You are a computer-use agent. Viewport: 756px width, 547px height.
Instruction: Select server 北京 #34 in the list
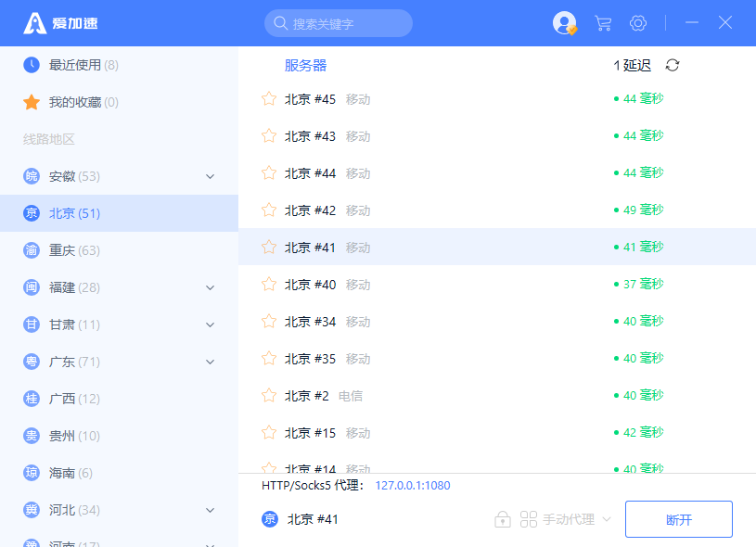[x=311, y=321]
